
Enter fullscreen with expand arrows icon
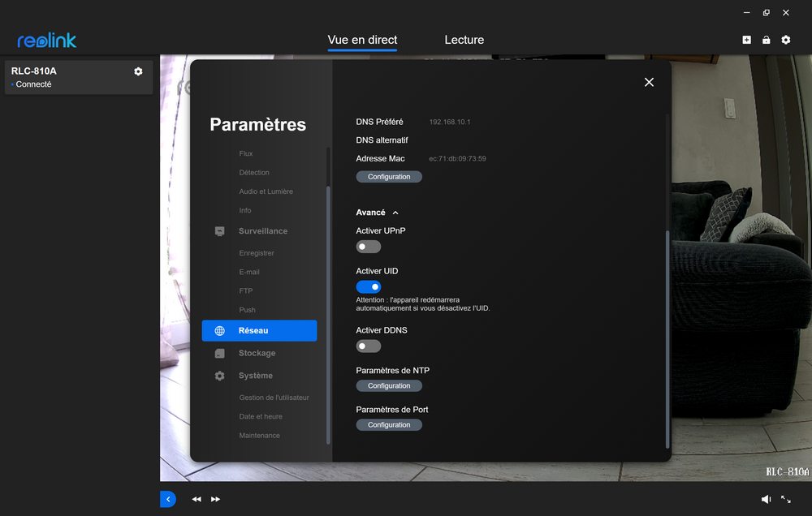(786, 500)
